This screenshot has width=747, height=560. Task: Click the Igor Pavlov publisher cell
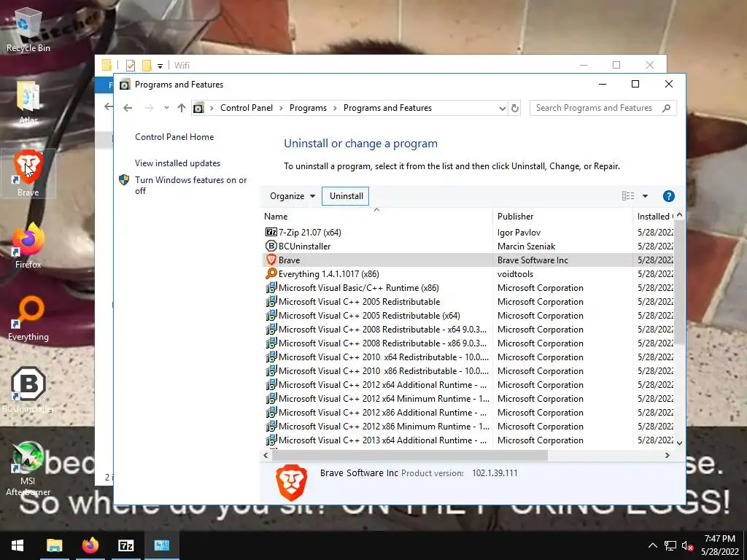click(519, 233)
